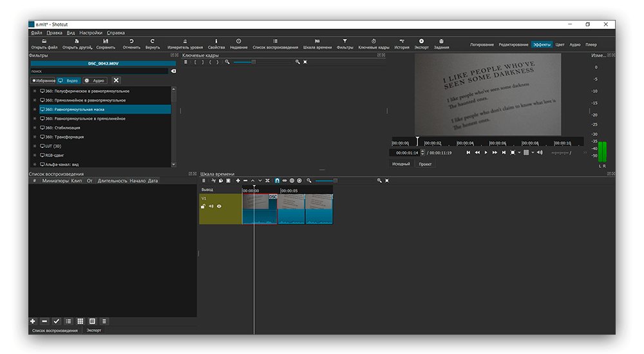Switch to the Цвет layout
644x354 pixels.
(560, 44)
